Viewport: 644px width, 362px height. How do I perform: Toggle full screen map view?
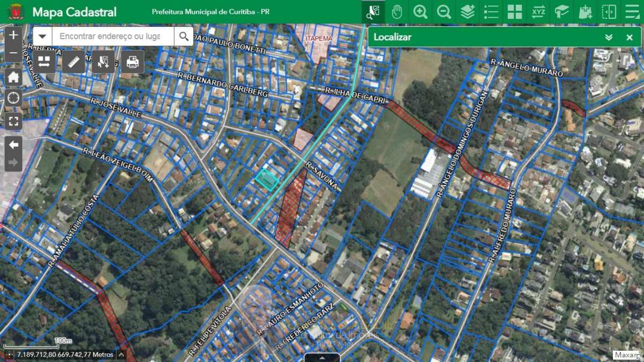[x=13, y=121]
